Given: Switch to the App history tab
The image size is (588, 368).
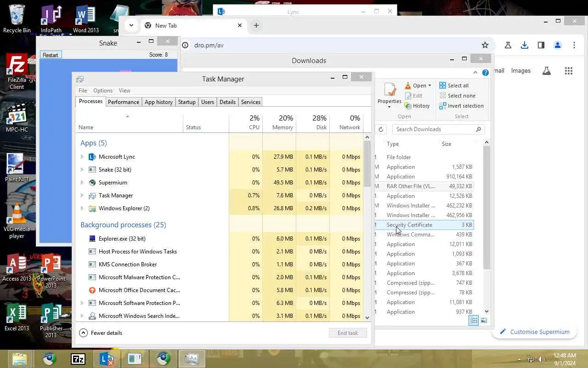Looking at the screenshot, I should (158, 102).
